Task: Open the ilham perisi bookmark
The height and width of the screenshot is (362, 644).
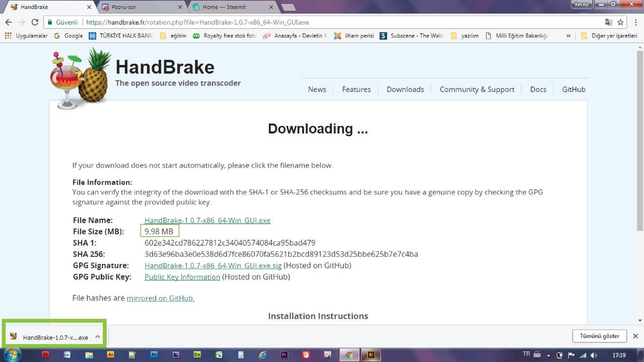Action: [354, 36]
